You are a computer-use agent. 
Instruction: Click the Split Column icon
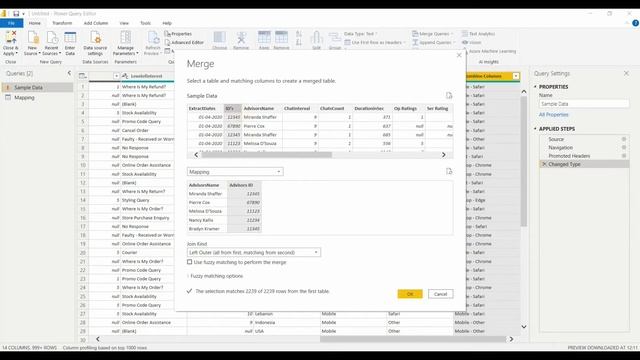(x=316, y=38)
